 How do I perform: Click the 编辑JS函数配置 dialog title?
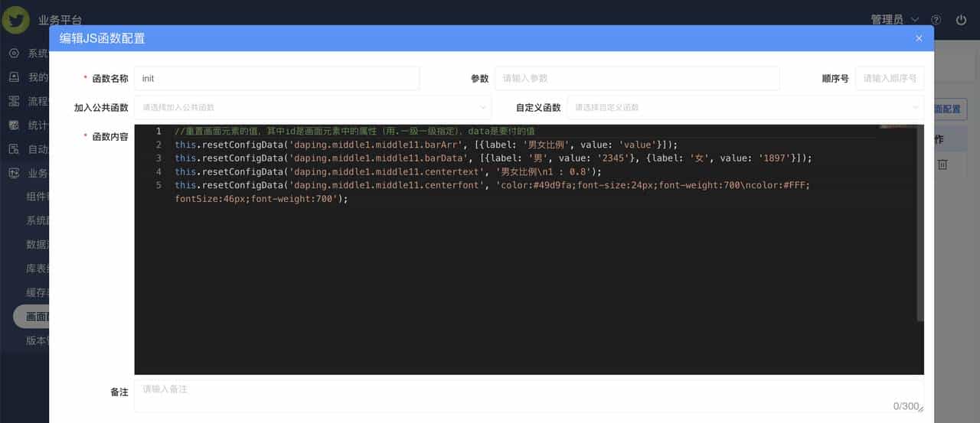[x=103, y=38]
